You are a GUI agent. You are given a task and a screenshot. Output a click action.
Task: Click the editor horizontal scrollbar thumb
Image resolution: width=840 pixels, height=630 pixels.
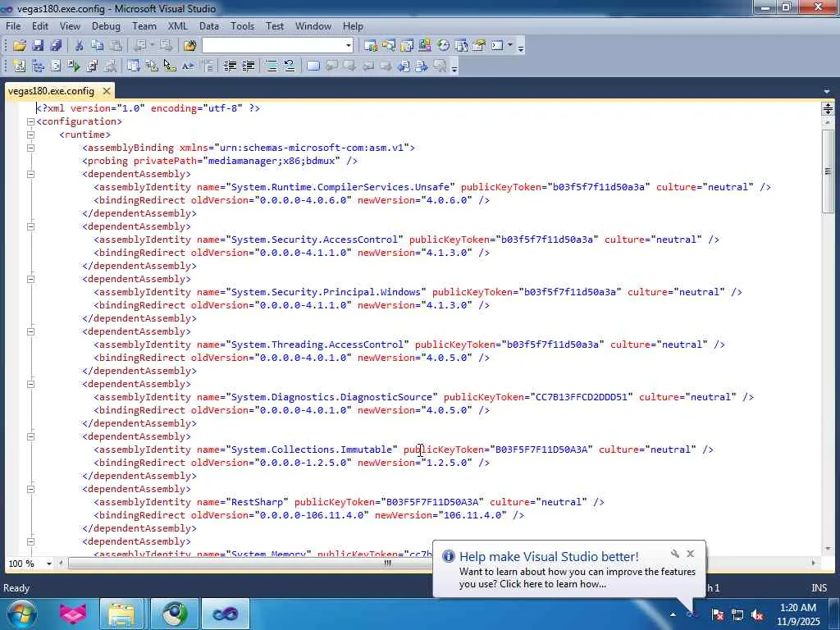click(x=388, y=563)
